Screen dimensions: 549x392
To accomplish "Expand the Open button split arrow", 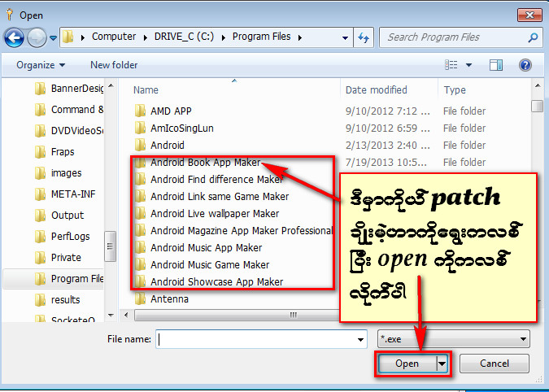I will [x=442, y=364].
